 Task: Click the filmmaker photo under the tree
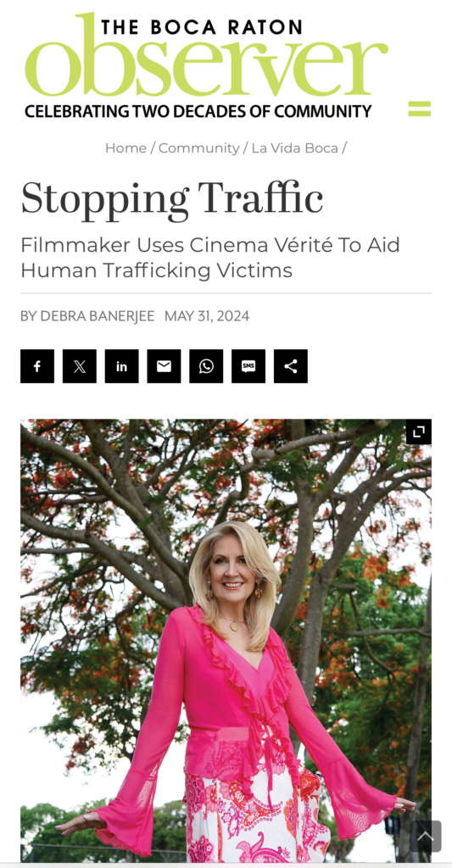[226, 640]
